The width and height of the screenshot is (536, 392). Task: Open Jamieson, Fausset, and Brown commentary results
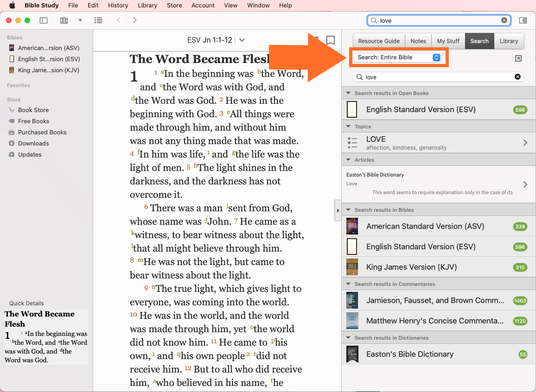coord(439,301)
